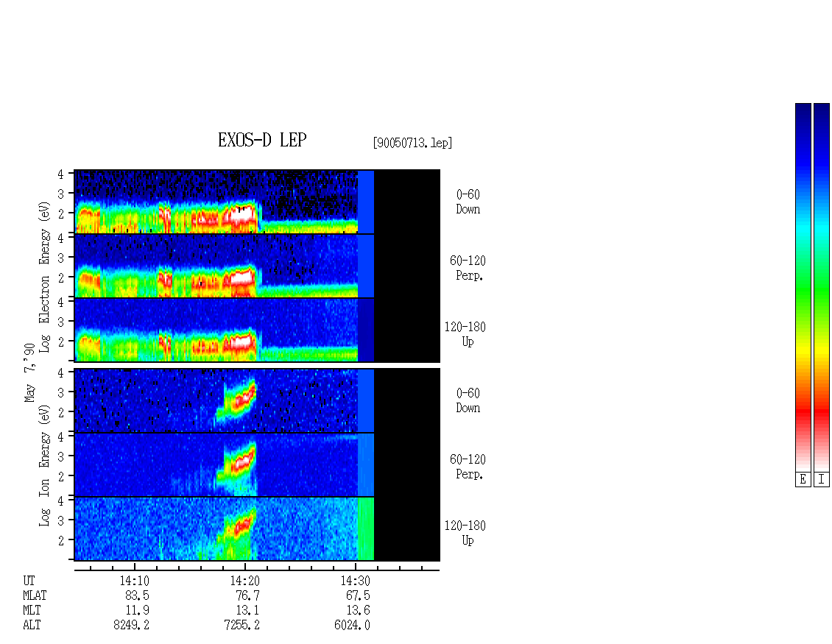Click the E electron color scale label
Image resolution: width=832 pixels, height=644 pixels.
coord(803,480)
